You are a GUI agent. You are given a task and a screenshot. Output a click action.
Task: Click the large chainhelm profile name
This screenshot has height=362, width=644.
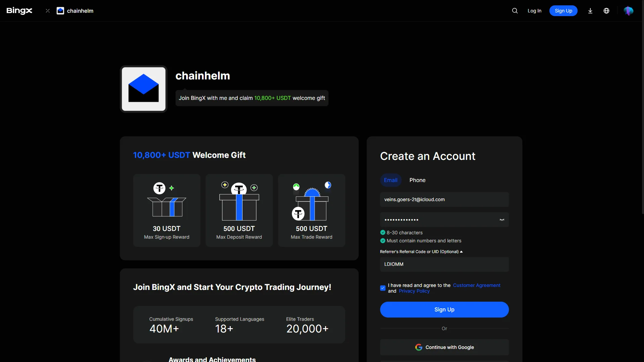[x=203, y=76]
